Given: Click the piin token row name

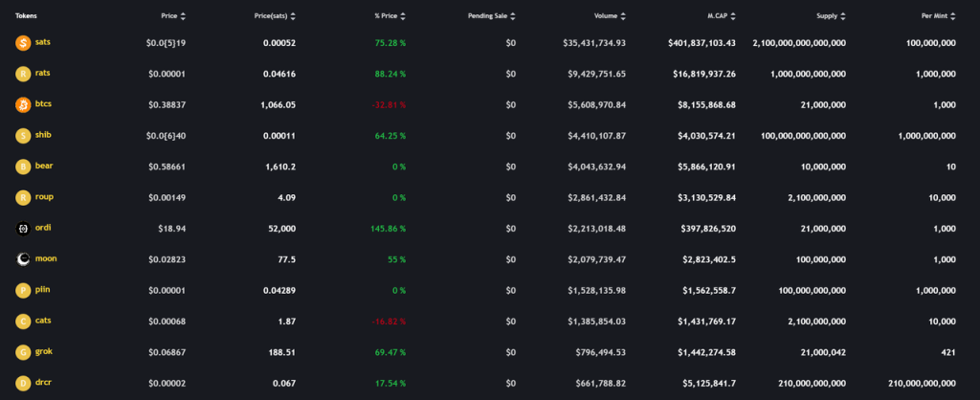Looking at the screenshot, I should pos(42,289).
